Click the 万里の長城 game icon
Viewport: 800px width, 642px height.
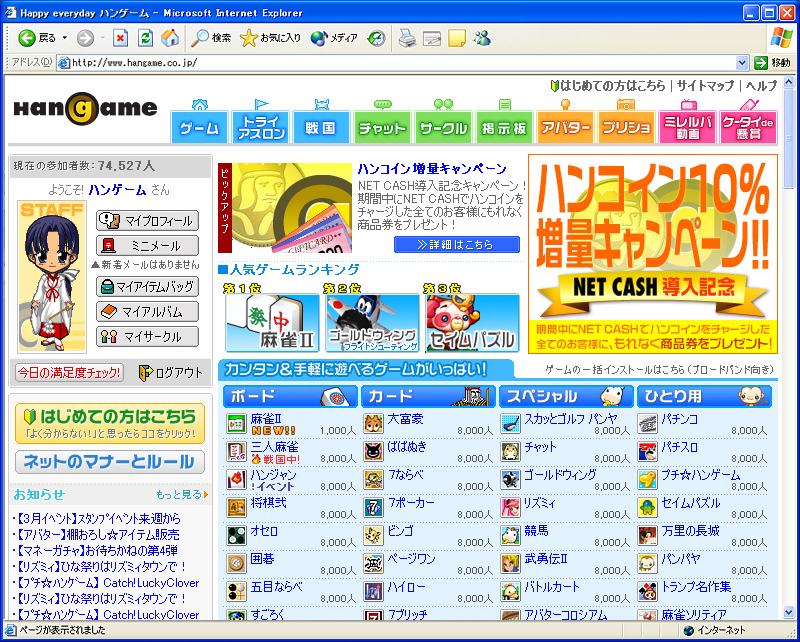pos(647,535)
